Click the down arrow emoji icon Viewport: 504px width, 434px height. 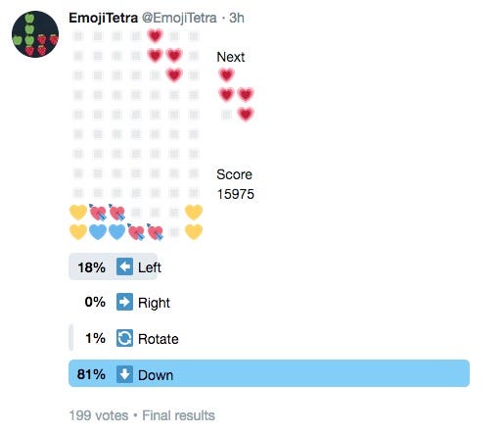tap(124, 374)
